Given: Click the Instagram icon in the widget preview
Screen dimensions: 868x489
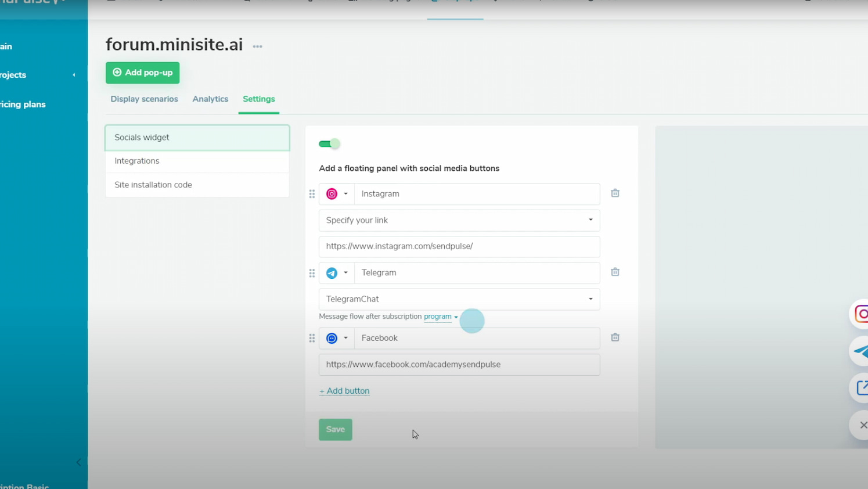Looking at the screenshot, I should tap(861, 314).
